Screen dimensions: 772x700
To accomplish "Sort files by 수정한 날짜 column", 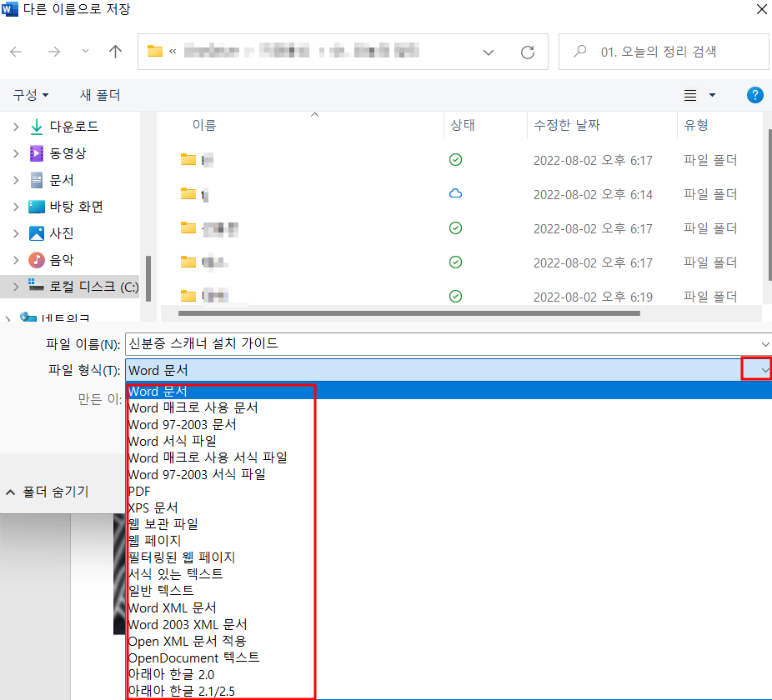I will (x=567, y=125).
